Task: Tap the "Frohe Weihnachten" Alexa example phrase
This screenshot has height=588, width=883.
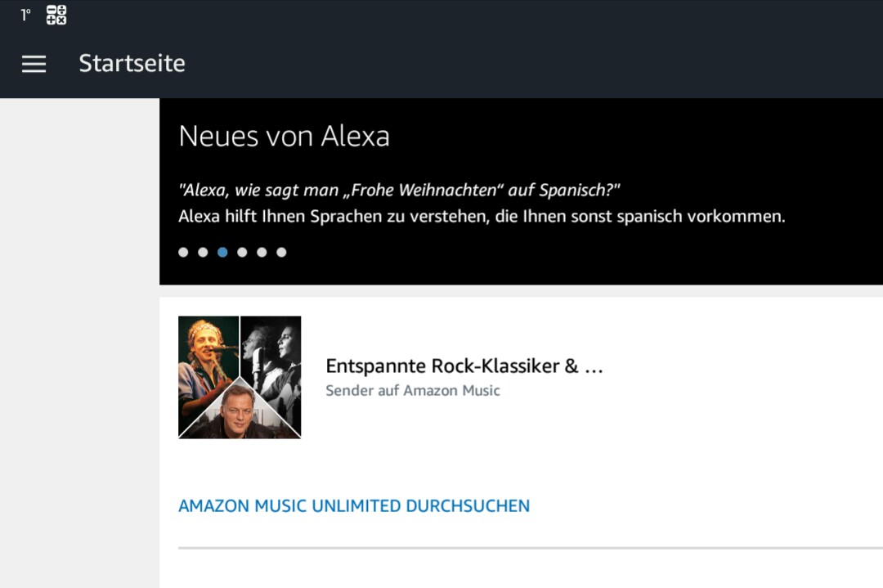Action: (x=399, y=191)
